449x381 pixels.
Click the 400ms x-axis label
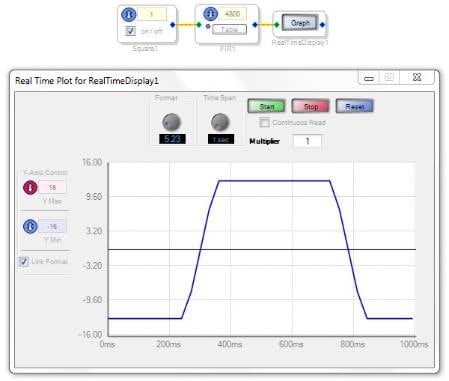coord(230,344)
